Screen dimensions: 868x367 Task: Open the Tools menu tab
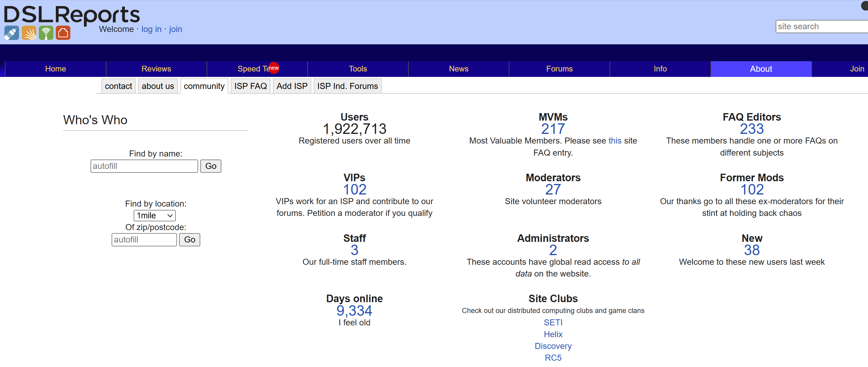[x=358, y=69]
